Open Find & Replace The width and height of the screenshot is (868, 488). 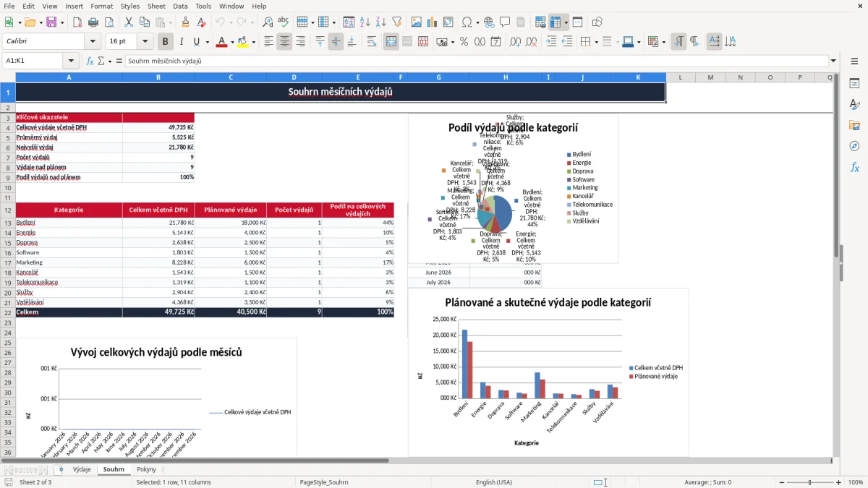(x=268, y=22)
